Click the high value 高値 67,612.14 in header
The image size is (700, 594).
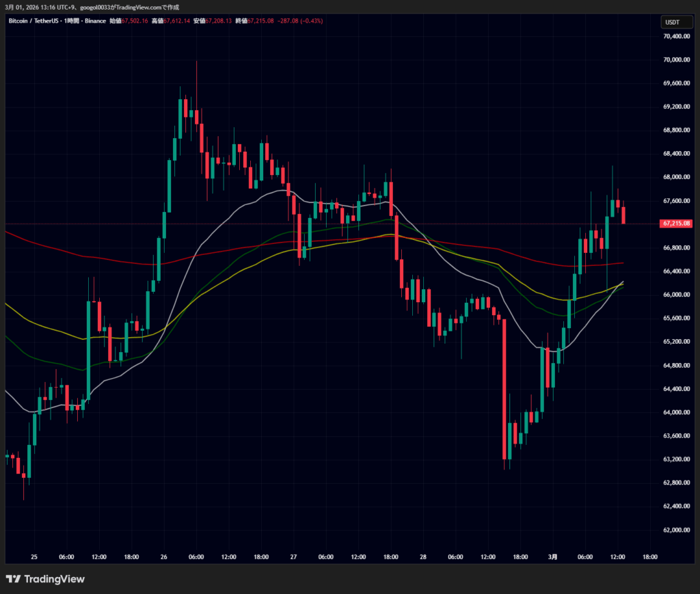click(170, 21)
